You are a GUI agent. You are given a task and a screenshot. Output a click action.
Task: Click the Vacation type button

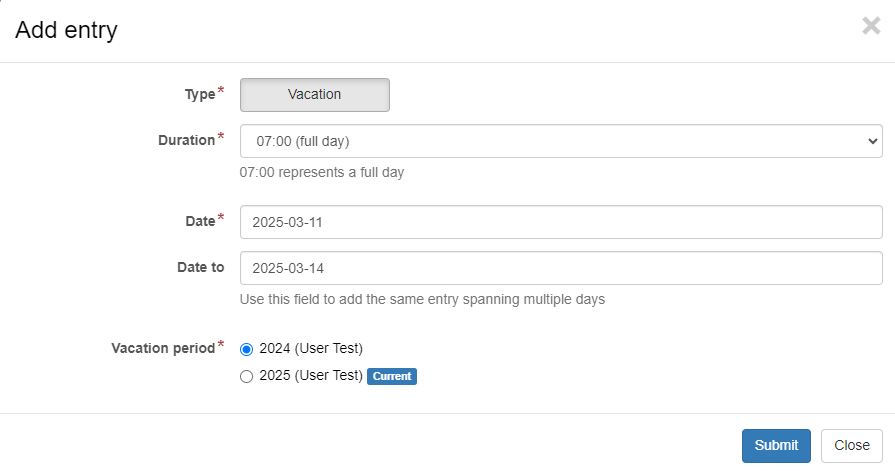(315, 95)
